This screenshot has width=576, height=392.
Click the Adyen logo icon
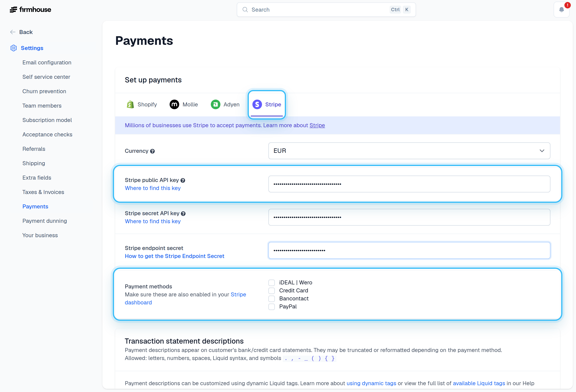[x=215, y=105]
